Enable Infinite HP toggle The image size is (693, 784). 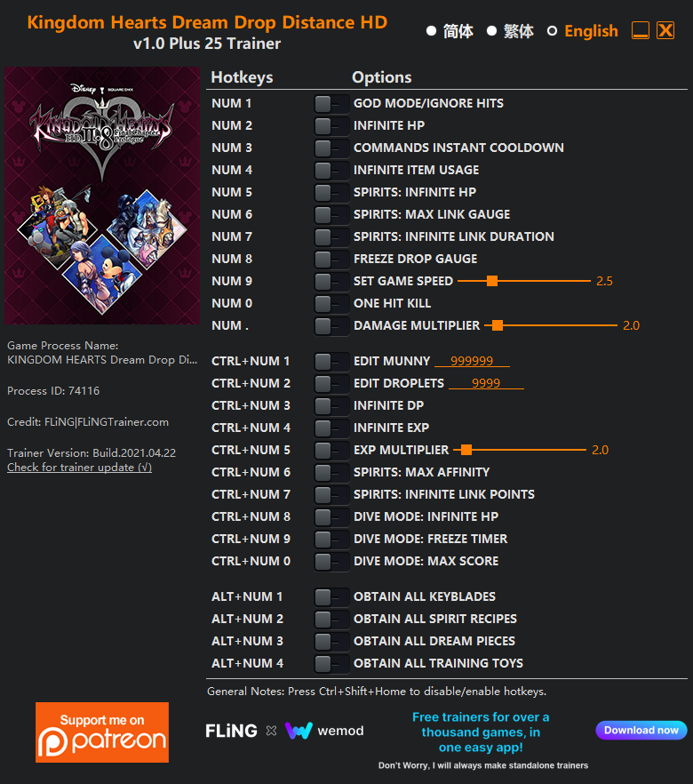[331, 125]
